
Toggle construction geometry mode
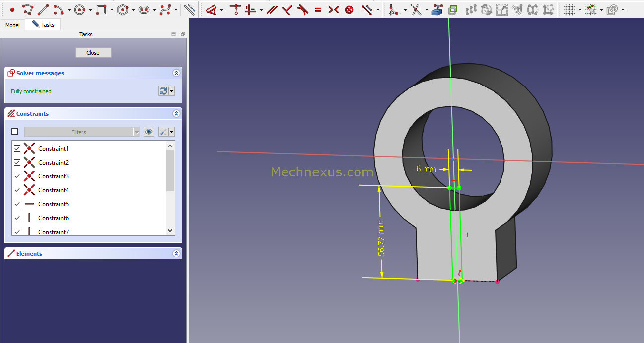pos(189,9)
